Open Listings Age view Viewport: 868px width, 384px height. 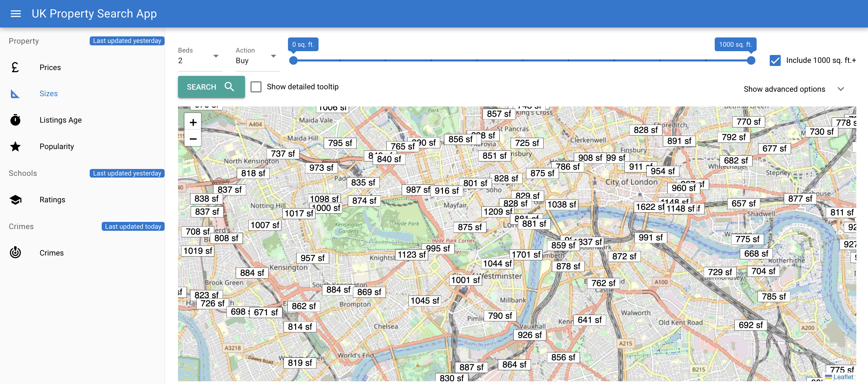pos(82,120)
